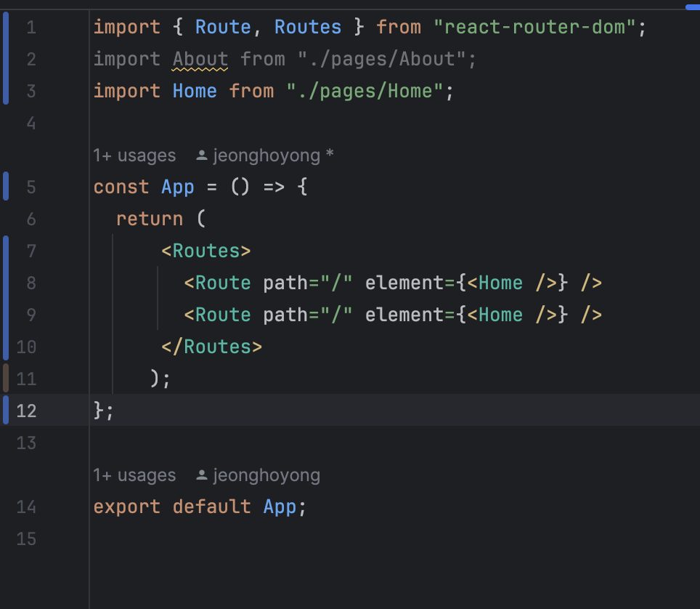Click 'Home' identifier in the line 3 import
The width and height of the screenshot is (700, 609).
pos(195,91)
